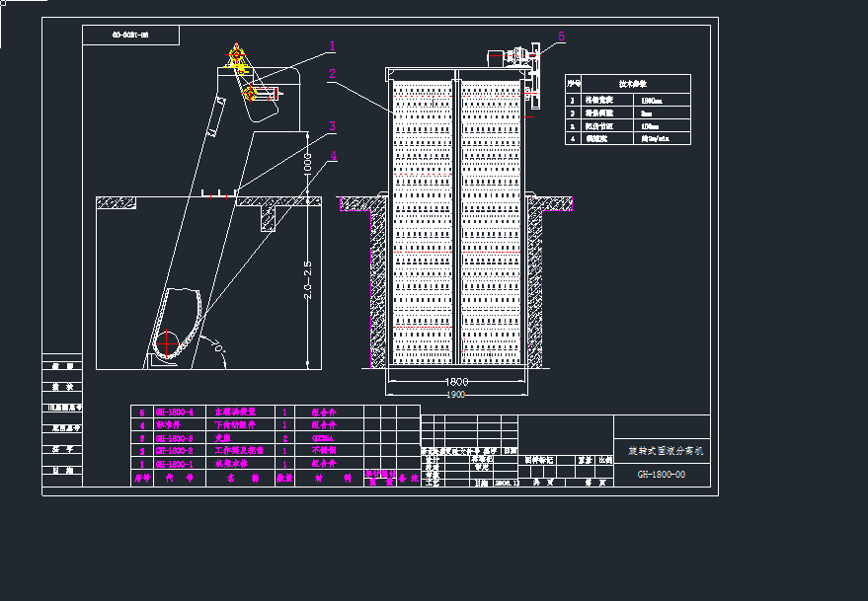Select callout number 5 near the motor
Viewport: 868px width, 601px height.
[561, 37]
